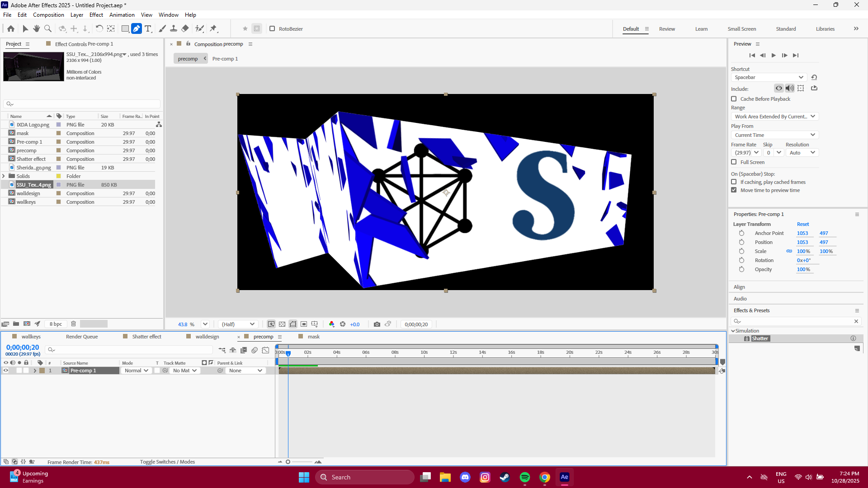Switch to the walldesign timeline tab

point(207,337)
